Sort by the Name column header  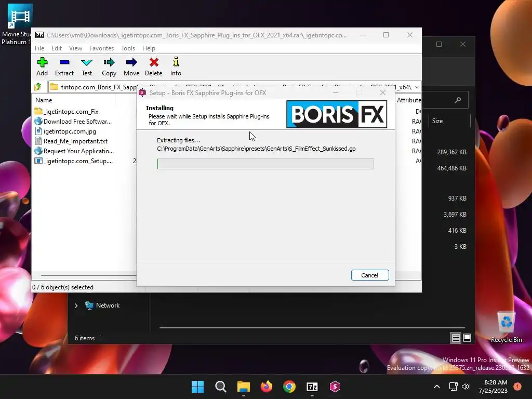44,100
